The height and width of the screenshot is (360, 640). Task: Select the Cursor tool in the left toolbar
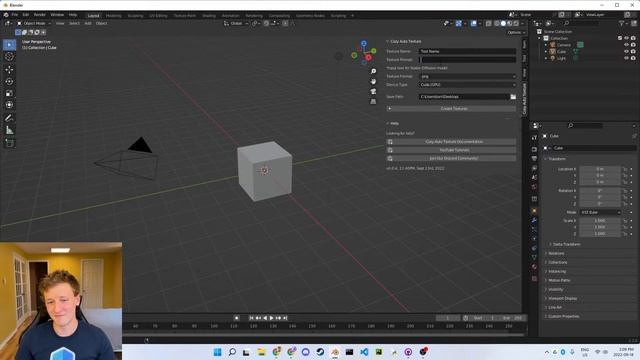[9, 57]
